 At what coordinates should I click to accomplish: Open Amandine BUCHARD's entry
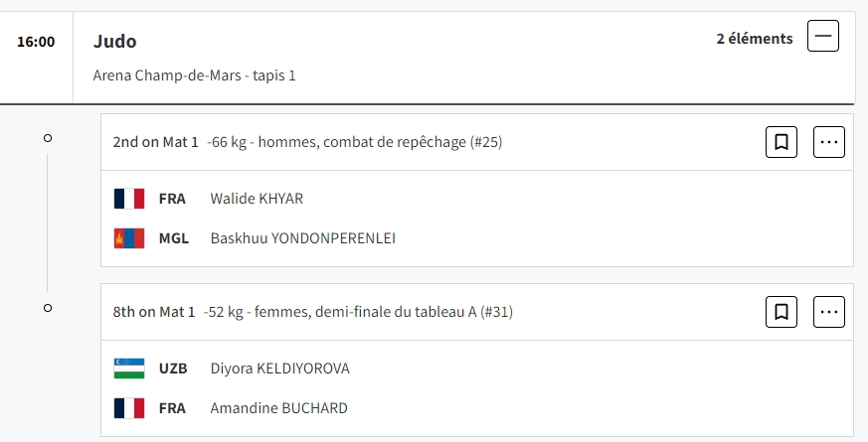pos(278,408)
